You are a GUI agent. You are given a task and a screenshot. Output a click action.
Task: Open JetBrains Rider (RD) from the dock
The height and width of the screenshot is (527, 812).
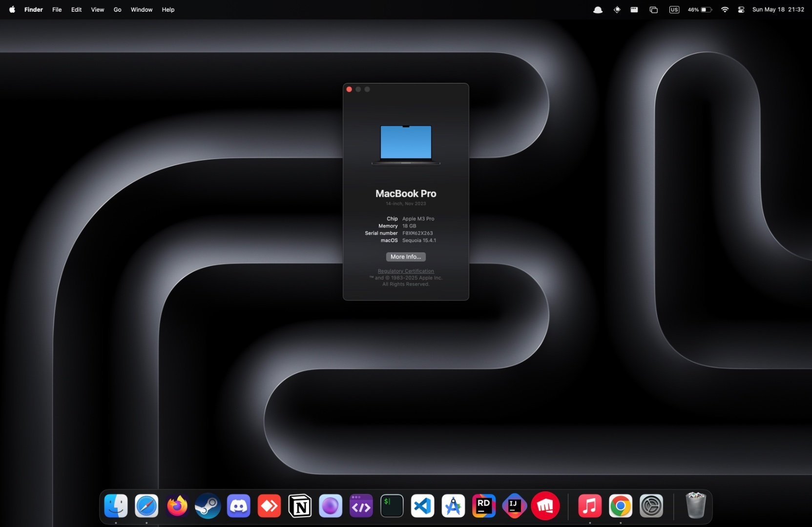pyautogui.click(x=484, y=506)
